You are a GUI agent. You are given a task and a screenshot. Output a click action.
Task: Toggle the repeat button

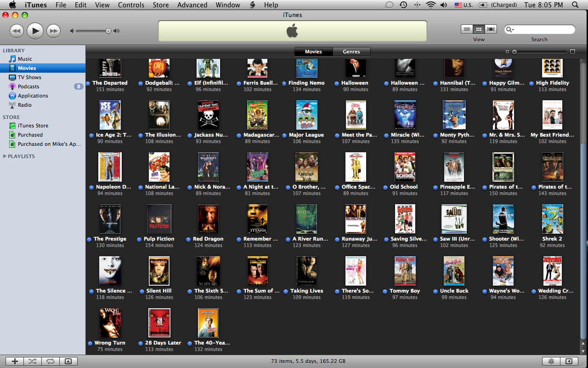50,362
